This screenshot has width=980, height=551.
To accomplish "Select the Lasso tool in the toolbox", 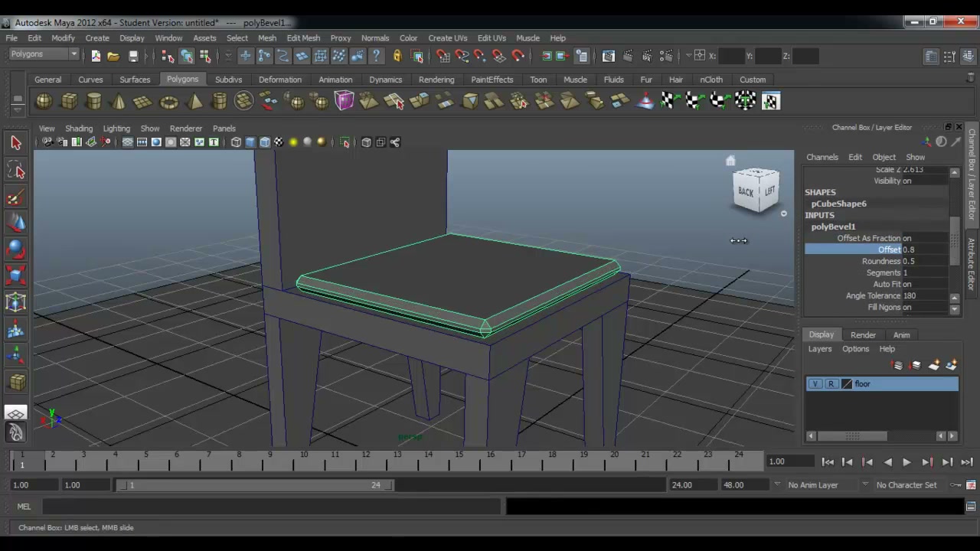I will 16,171.
